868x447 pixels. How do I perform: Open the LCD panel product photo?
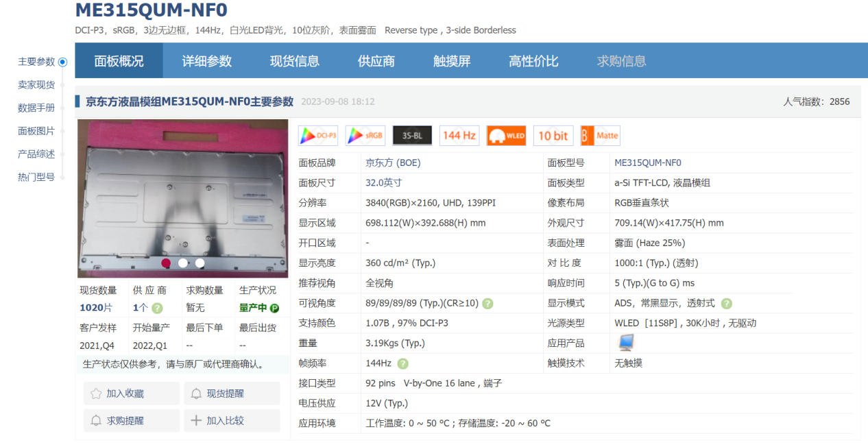(x=183, y=199)
